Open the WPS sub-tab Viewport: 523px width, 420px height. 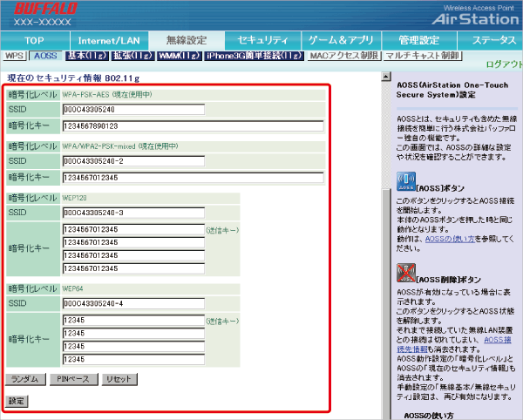(x=14, y=55)
